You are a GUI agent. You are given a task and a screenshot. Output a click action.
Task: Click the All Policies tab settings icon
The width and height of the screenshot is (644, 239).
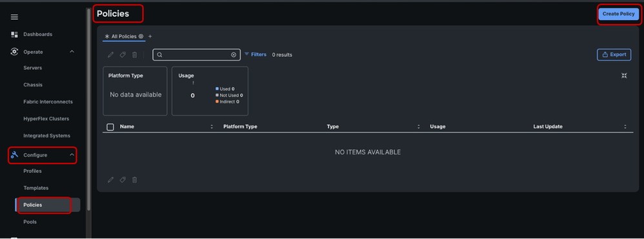pyautogui.click(x=141, y=36)
